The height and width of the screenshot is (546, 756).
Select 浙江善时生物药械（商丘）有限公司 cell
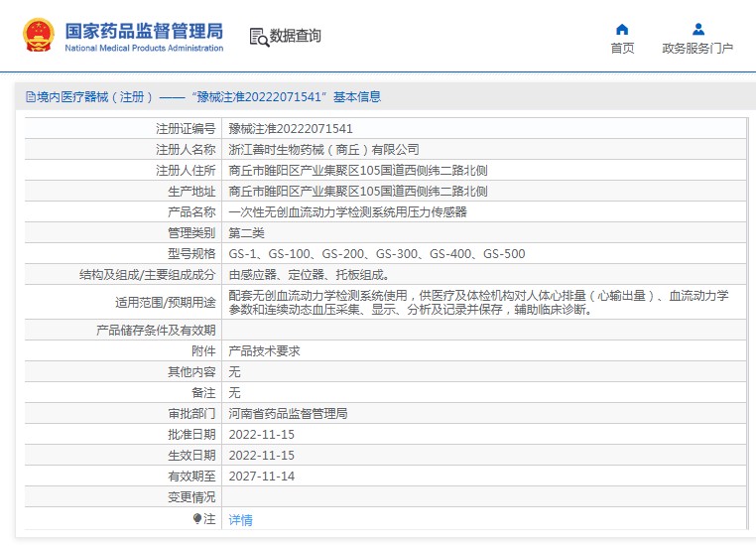coord(323,150)
